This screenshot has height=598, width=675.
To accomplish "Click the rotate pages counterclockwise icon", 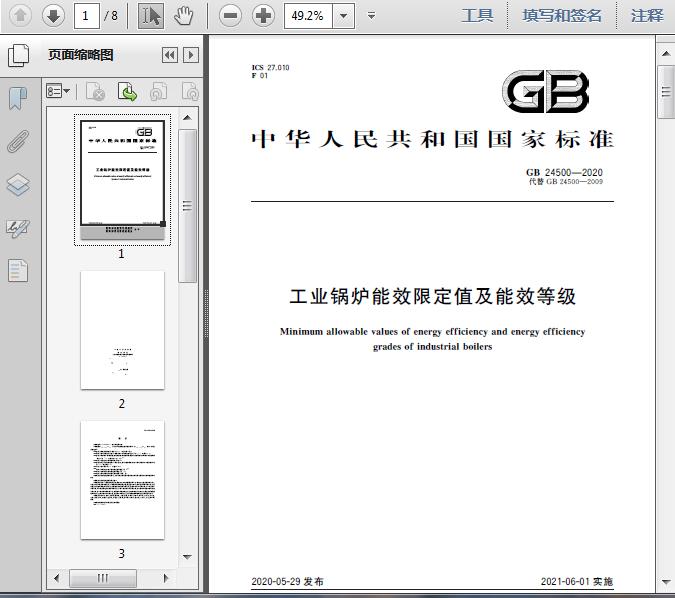I will [x=159, y=91].
